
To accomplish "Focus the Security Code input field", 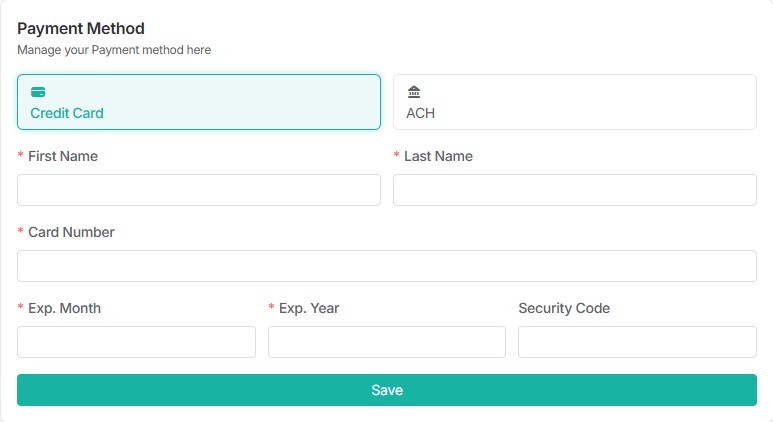I will click(637, 342).
